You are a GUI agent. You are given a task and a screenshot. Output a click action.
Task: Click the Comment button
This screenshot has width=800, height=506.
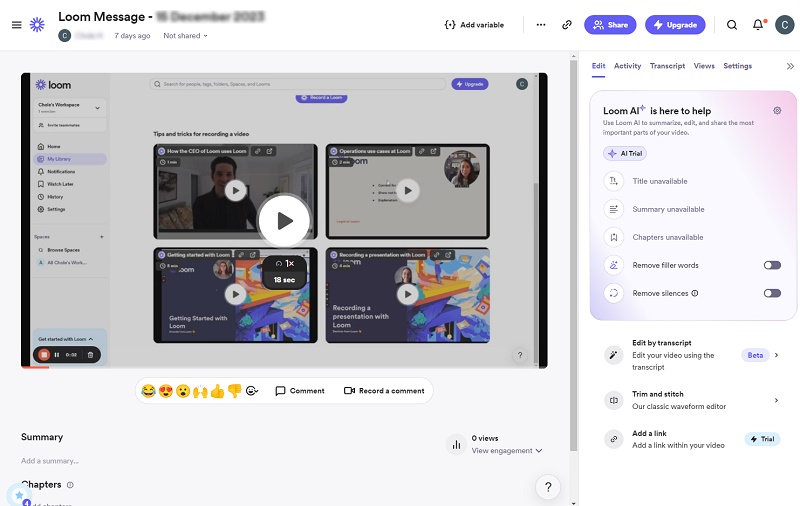(300, 391)
